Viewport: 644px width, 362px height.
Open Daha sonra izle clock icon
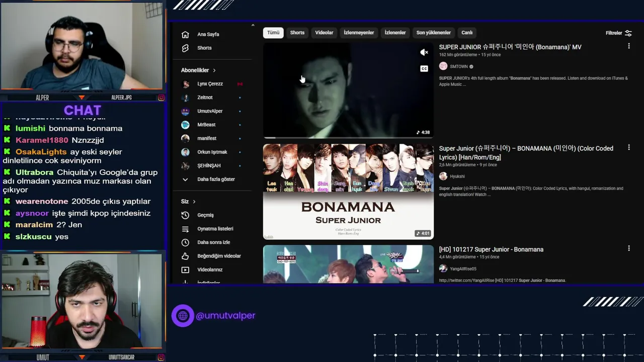tap(185, 242)
